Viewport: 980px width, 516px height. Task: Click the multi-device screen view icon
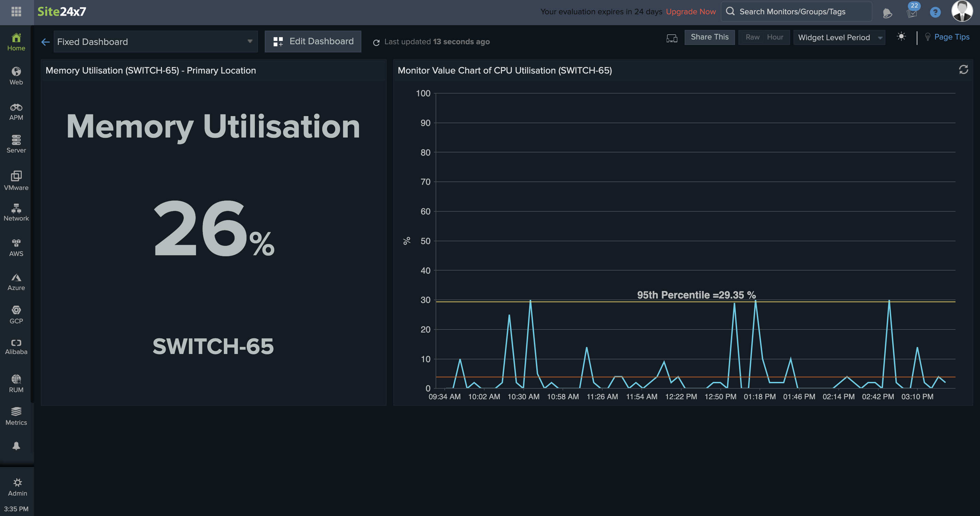coord(671,38)
